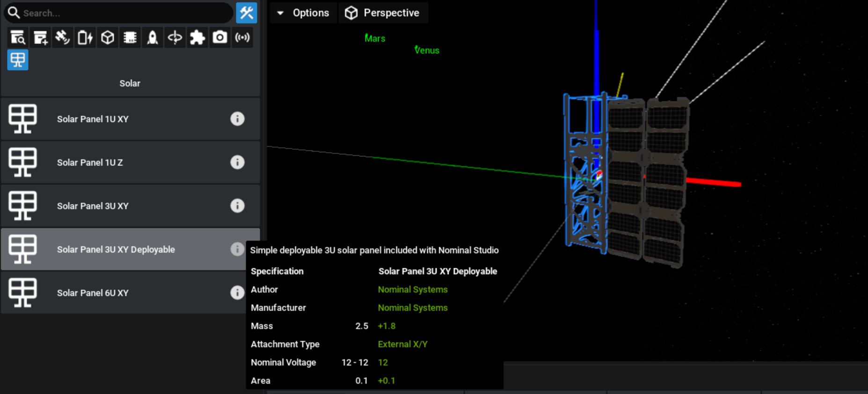The height and width of the screenshot is (394, 868).
Task: Select Solar Panel 6U XY list item
Action: click(x=131, y=293)
